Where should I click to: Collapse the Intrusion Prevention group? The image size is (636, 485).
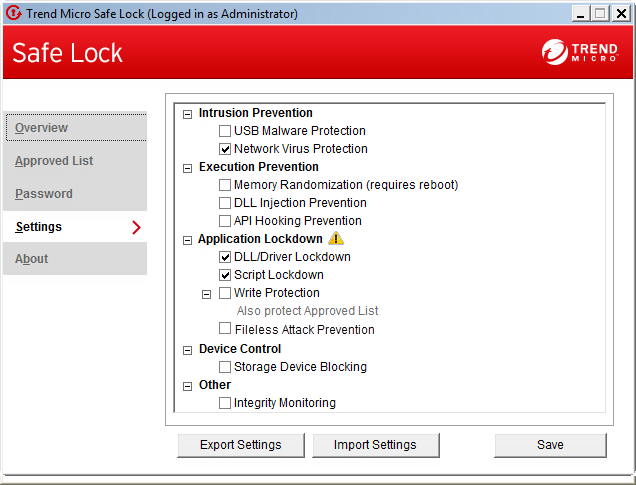[187, 114]
